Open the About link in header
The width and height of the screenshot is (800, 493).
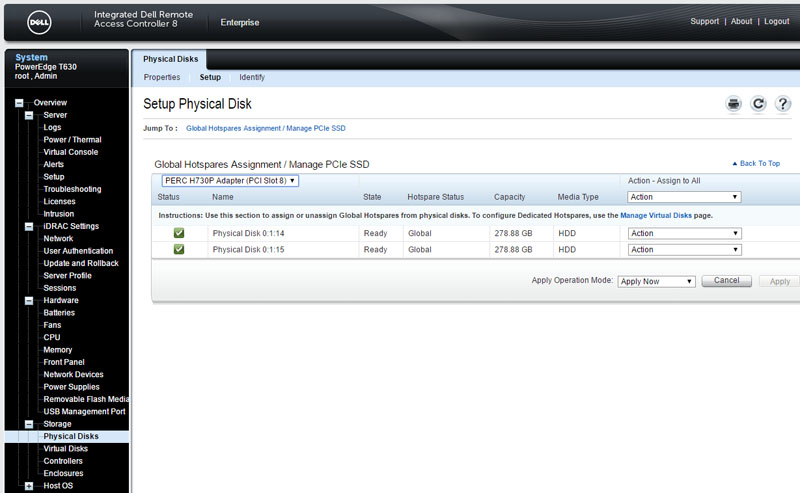pos(741,21)
